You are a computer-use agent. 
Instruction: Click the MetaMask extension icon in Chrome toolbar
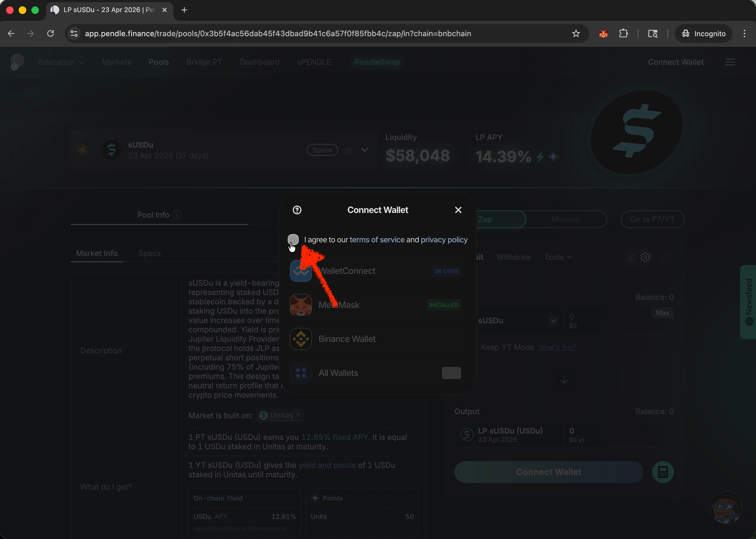point(603,33)
